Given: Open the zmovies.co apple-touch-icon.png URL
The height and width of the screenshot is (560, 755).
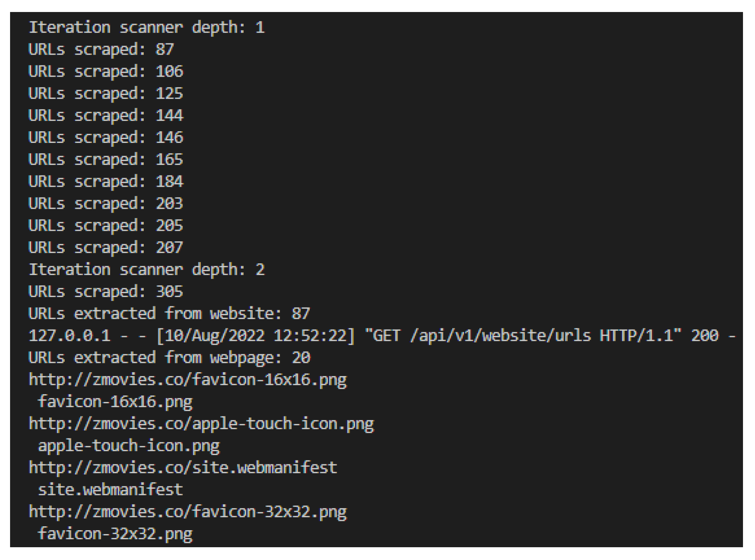Looking at the screenshot, I should [x=201, y=424].
